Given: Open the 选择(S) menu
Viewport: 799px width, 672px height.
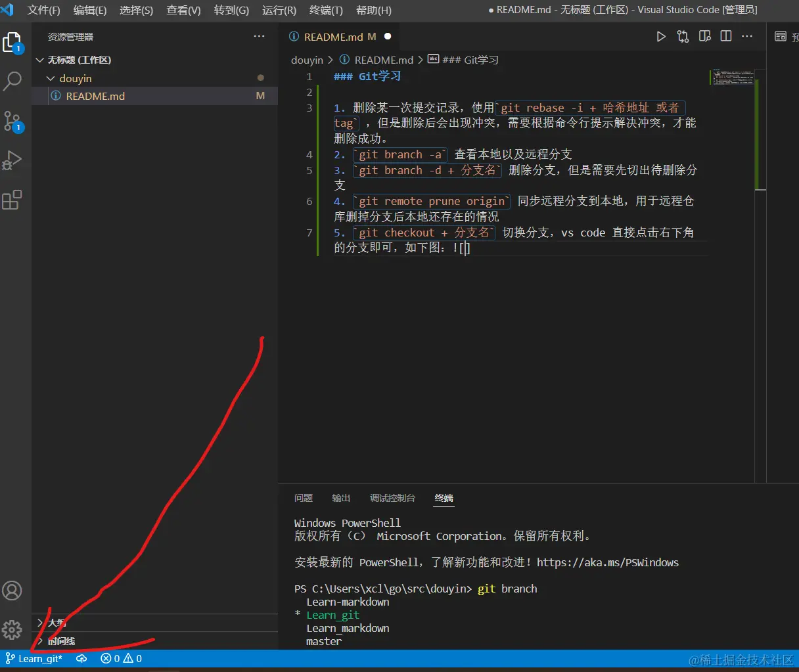Looking at the screenshot, I should click(x=137, y=10).
